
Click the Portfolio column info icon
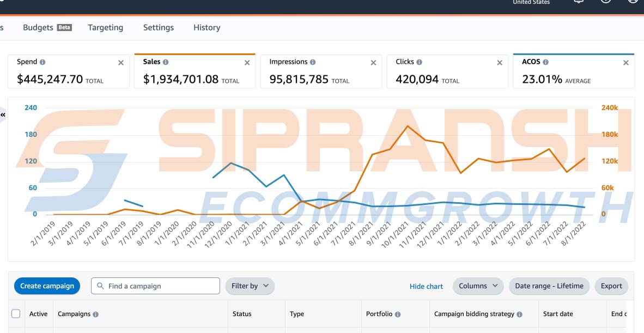[398, 314]
